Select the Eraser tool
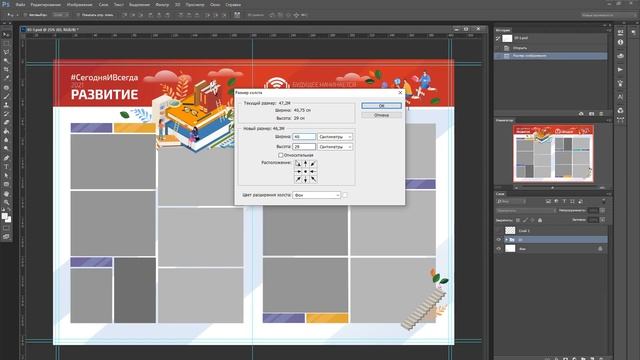This screenshot has width=640, height=360. click(x=6, y=122)
